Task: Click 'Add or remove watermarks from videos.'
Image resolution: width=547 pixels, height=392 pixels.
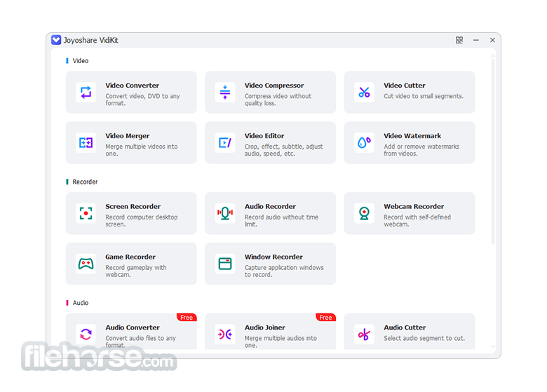Action: [421, 150]
